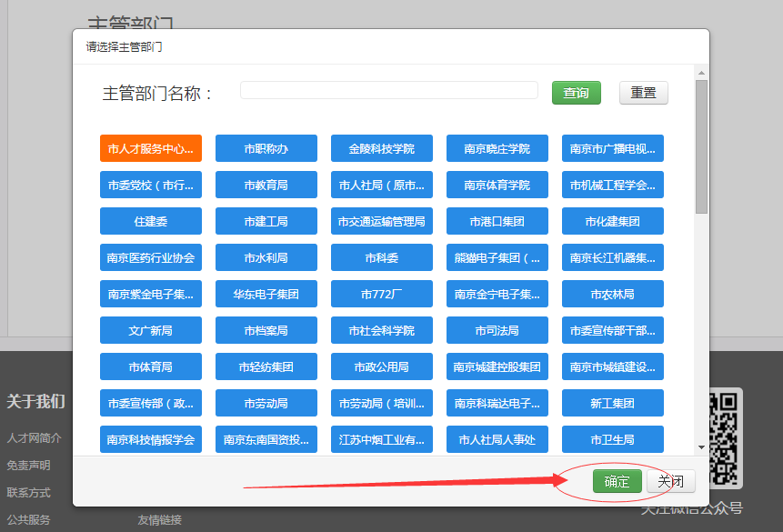Select the 市司法局 department option
783x532 pixels.
pyautogui.click(x=497, y=330)
